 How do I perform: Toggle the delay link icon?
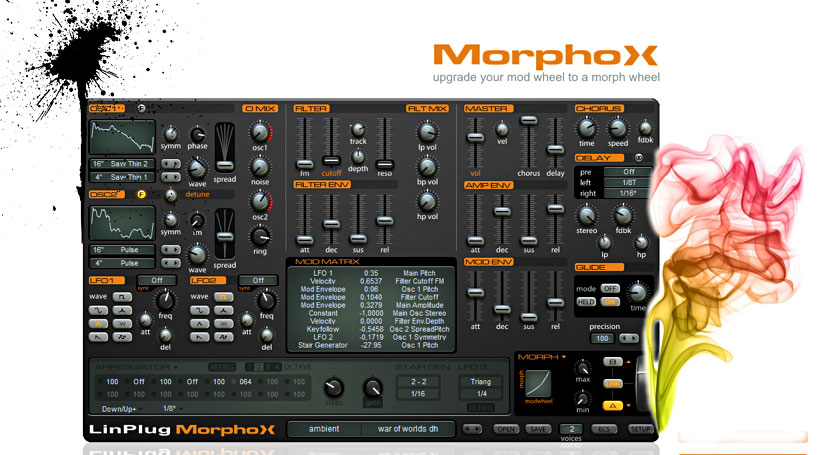click(638, 158)
